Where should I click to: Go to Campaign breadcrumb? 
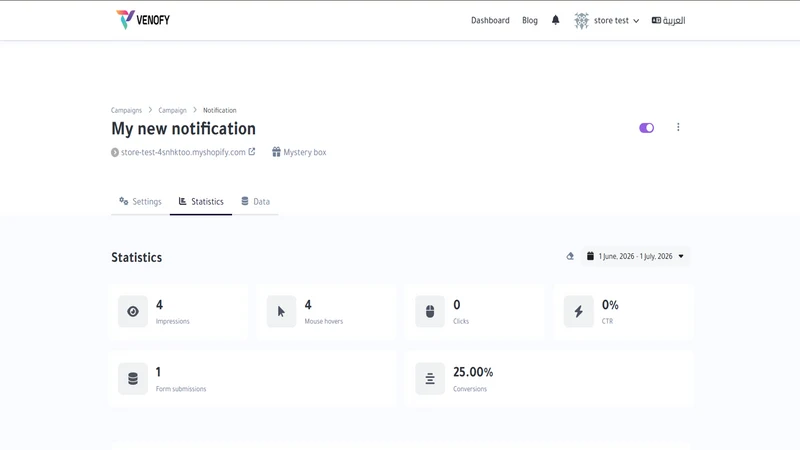(172, 110)
